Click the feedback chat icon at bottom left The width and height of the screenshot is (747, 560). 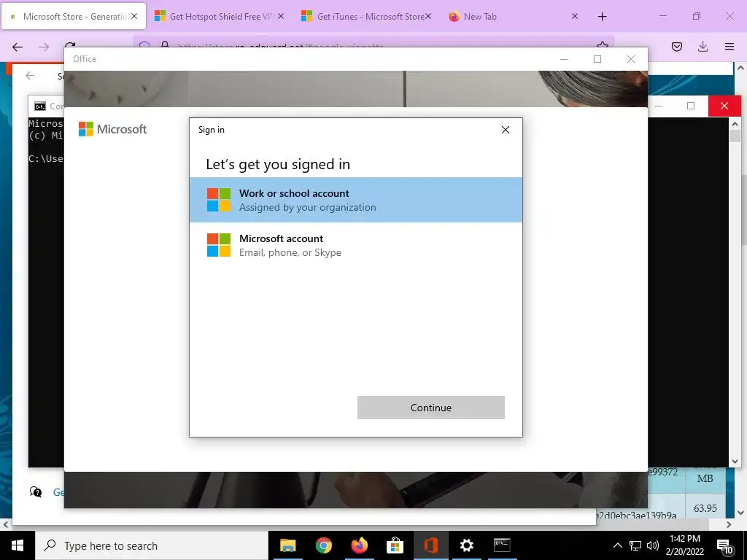click(36, 492)
